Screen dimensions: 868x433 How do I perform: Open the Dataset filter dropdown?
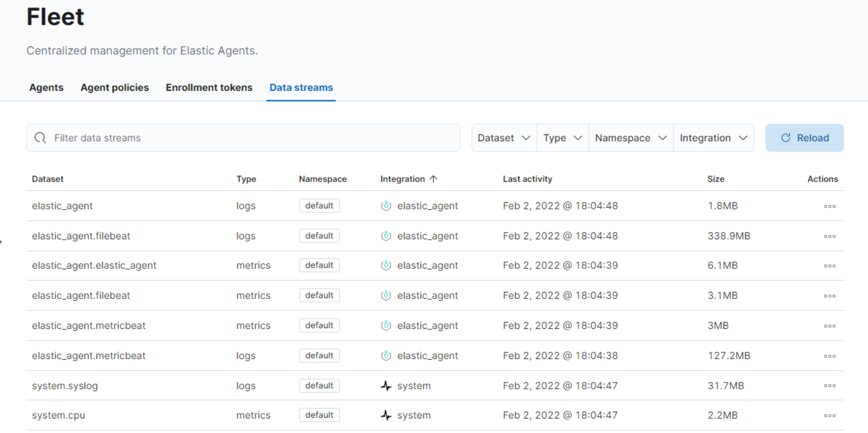504,138
